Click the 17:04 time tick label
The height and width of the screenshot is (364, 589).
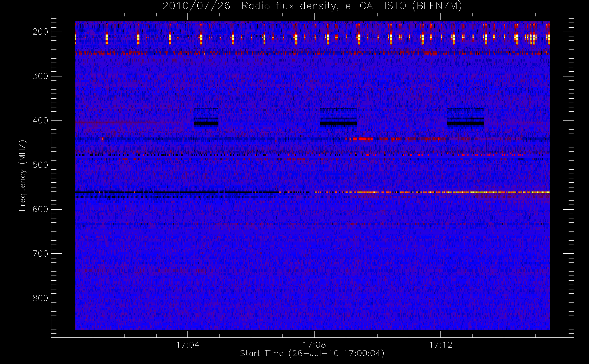point(188,345)
